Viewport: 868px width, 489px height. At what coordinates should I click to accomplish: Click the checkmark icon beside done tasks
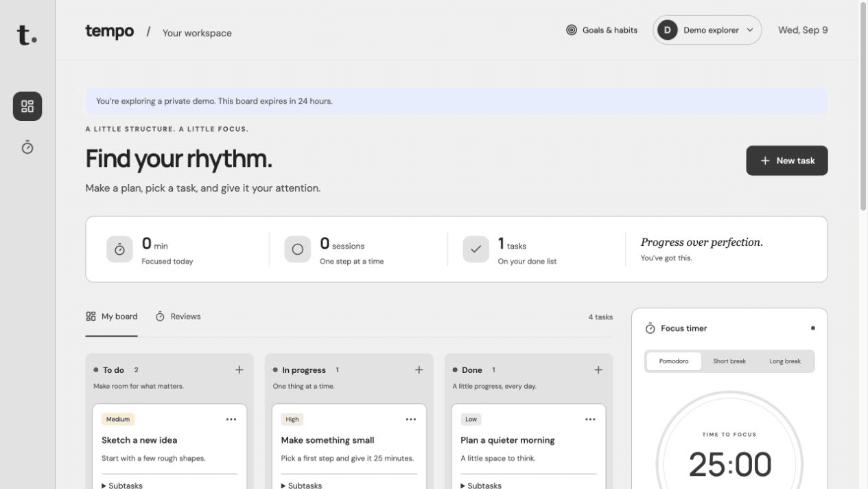pos(476,249)
